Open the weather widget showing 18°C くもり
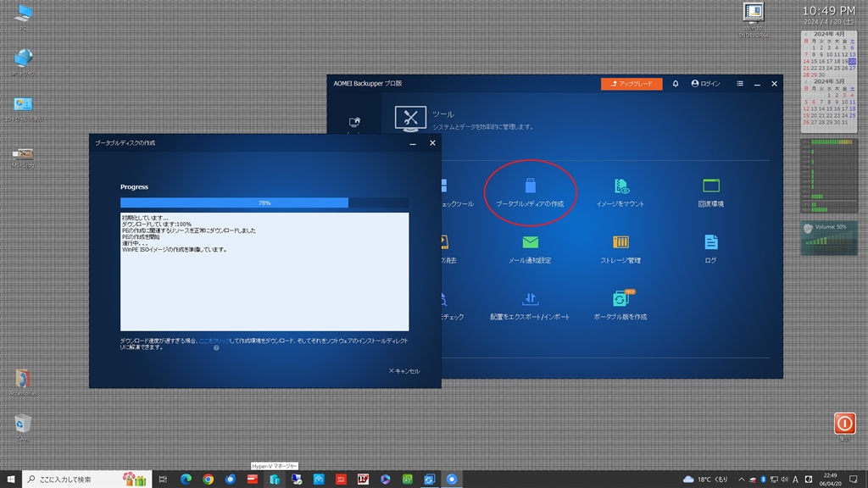868x488 pixels. (705, 480)
